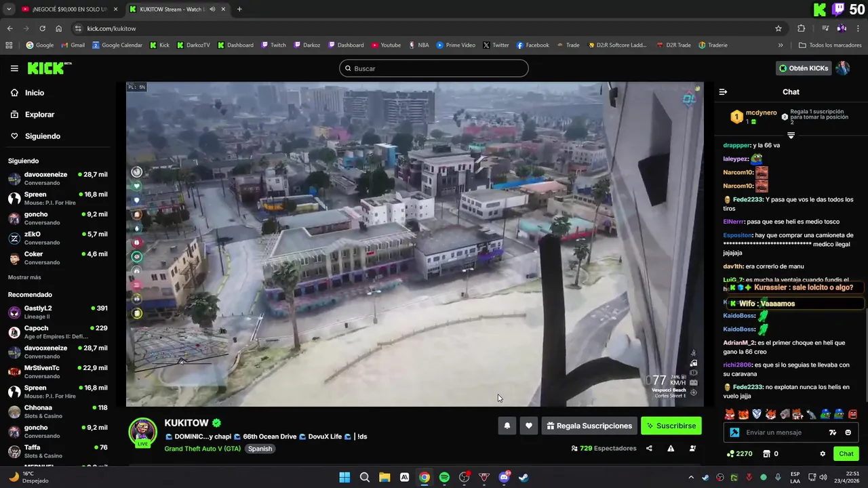Open recommended channel Taffa
The image size is (868, 488).
[x=58, y=451]
